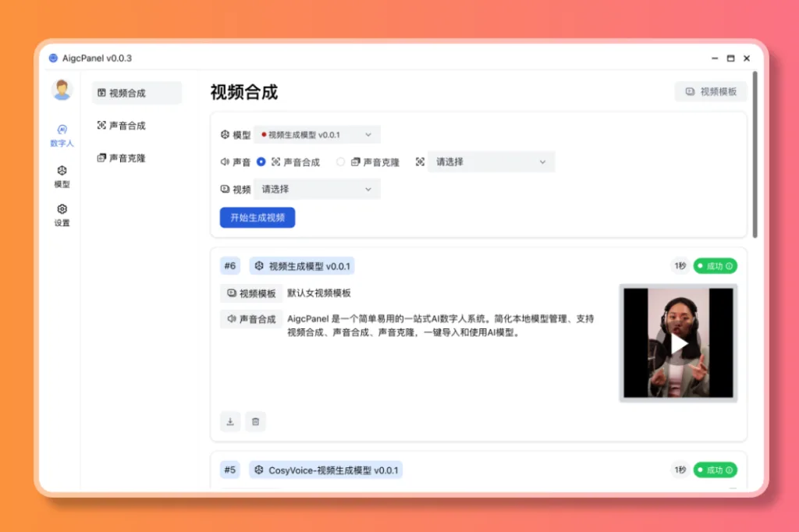Click the 声音合成 tag in task #6
The height and width of the screenshot is (532, 799).
point(251,319)
